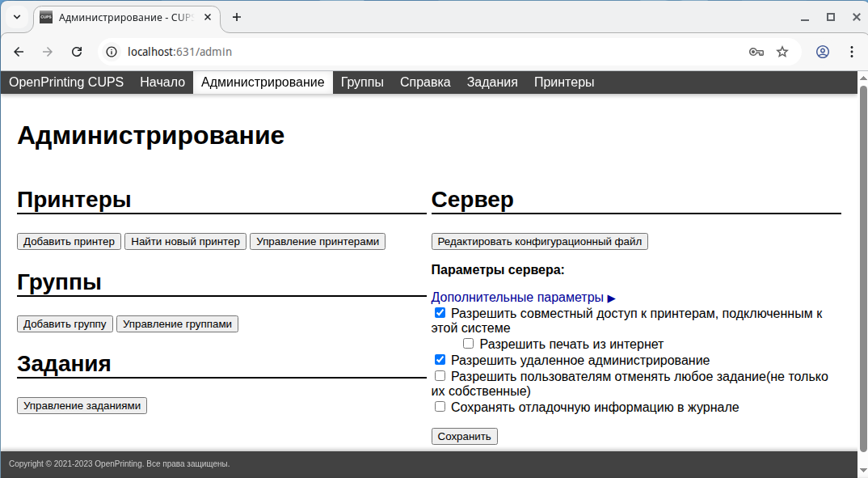Reload the page with the refresh icon
This screenshot has width=868, height=478.
[x=77, y=52]
